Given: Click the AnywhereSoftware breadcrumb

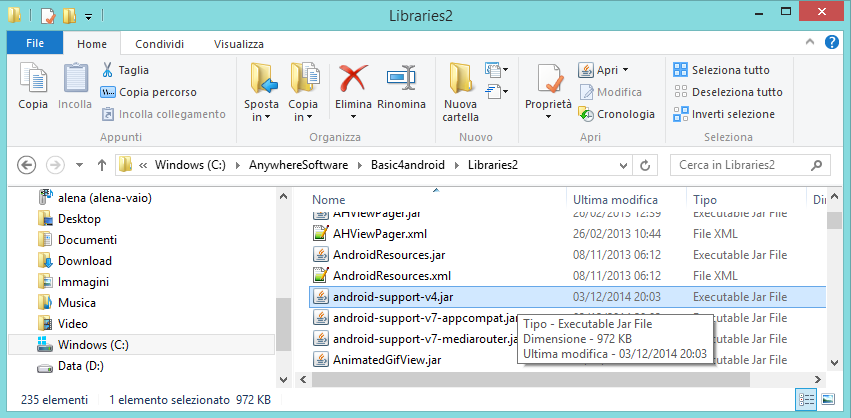Looking at the screenshot, I should pos(299,164).
